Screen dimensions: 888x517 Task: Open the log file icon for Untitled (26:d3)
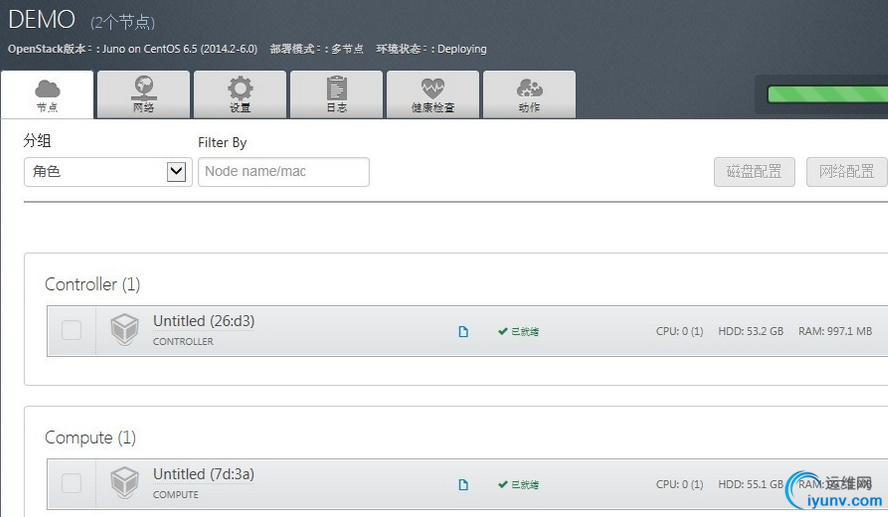click(x=463, y=332)
